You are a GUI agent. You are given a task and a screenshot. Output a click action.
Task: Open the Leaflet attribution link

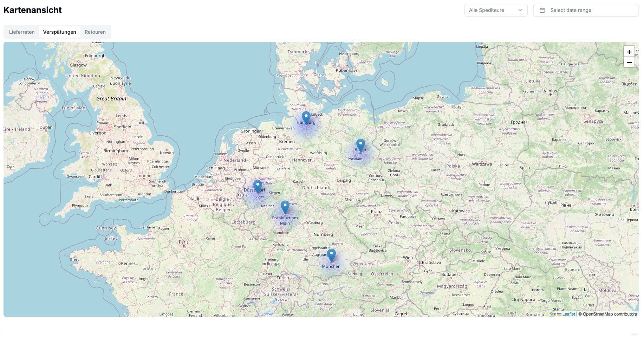[x=569, y=314]
